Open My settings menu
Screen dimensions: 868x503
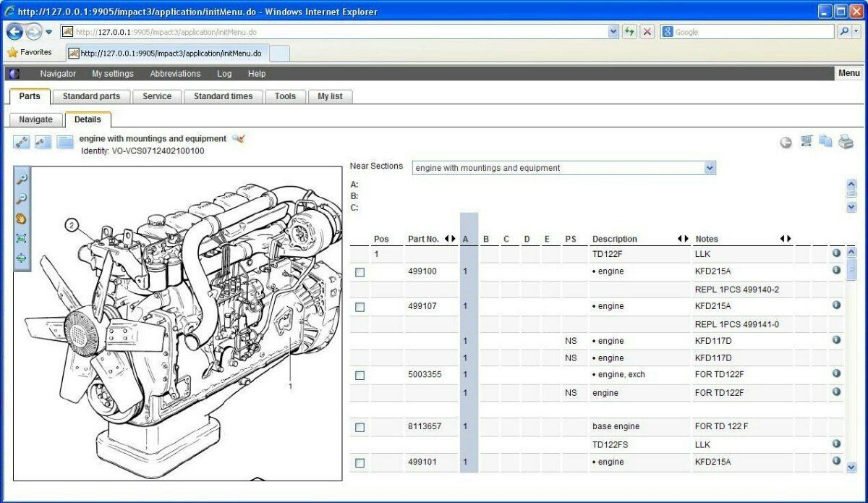click(113, 74)
